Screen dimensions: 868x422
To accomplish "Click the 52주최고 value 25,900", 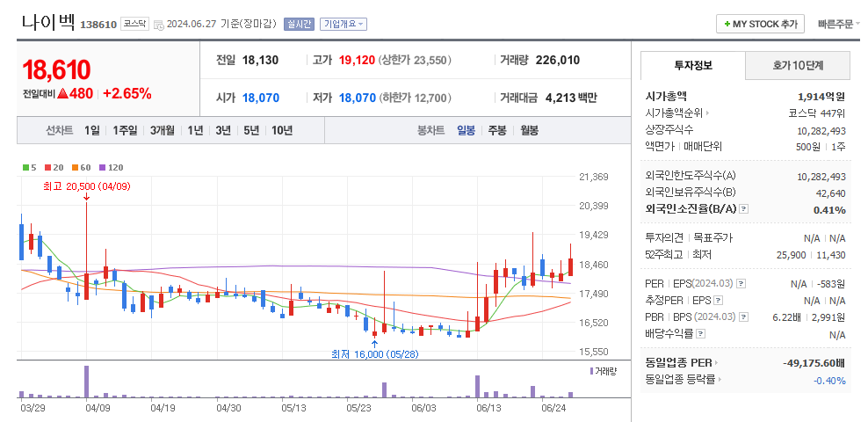I will click(x=791, y=255).
